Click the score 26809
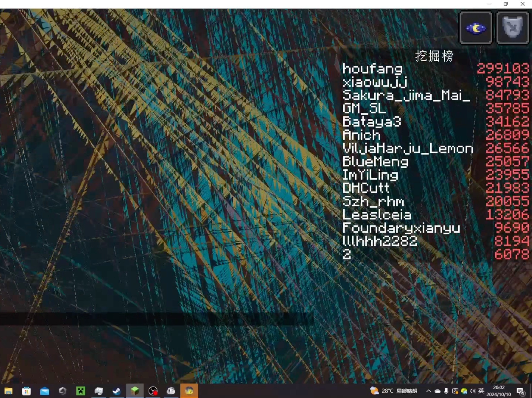The image size is (532, 398). click(x=507, y=135)
